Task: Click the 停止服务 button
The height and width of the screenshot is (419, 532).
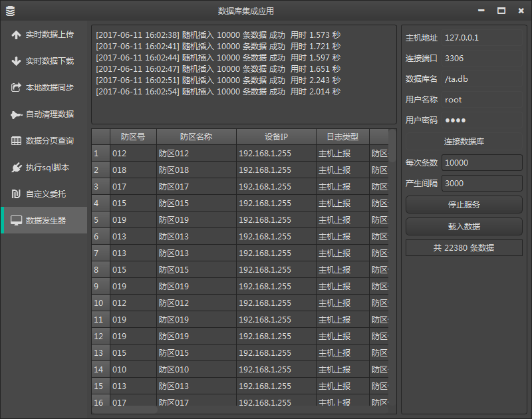Action: (464, 205)
